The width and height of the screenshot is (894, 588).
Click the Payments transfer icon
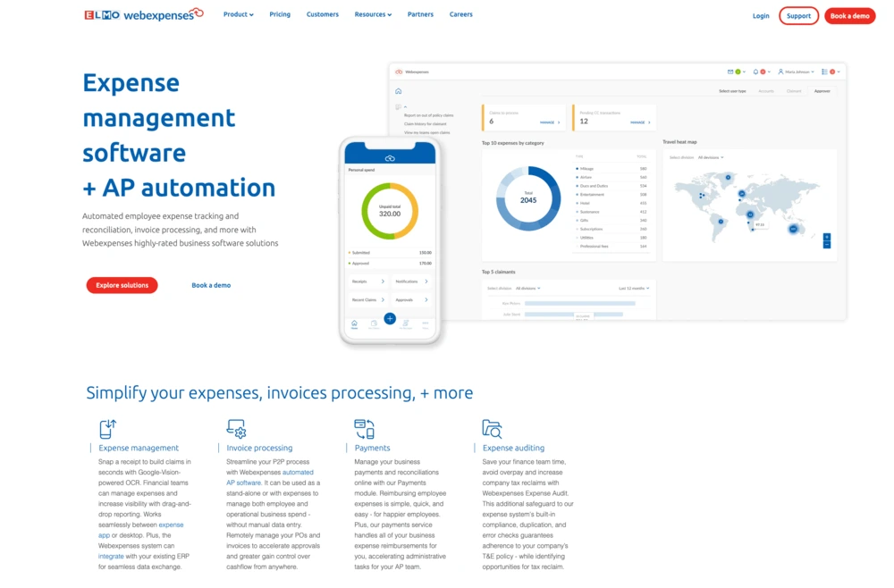[365, 428]
